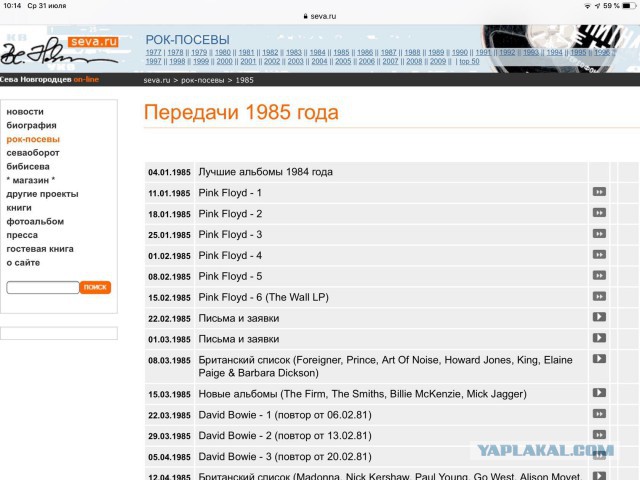640x480 pixels.
Task: Go to year 1986 broadcasts
Action: [365, 53]
